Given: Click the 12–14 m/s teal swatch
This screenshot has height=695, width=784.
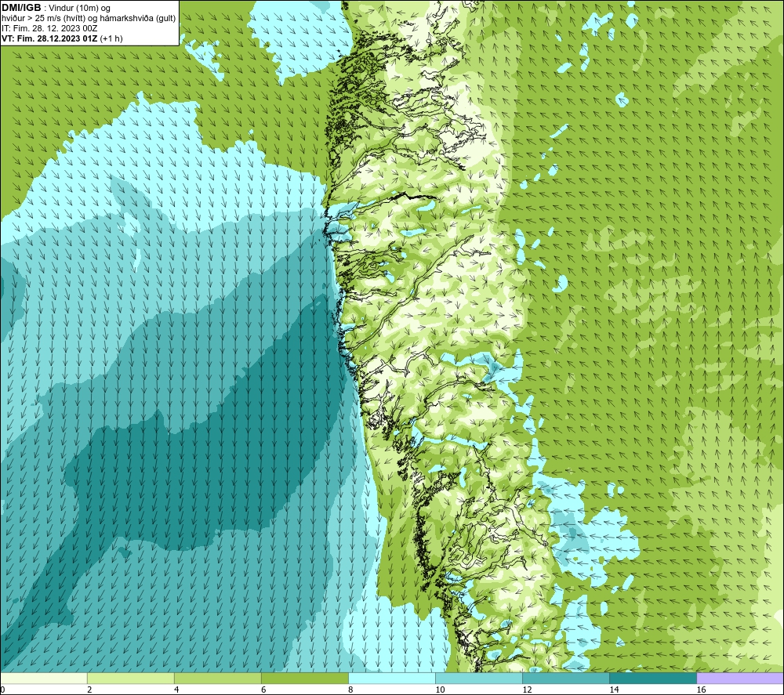Looking at the screenshot, I should [565, 678].
